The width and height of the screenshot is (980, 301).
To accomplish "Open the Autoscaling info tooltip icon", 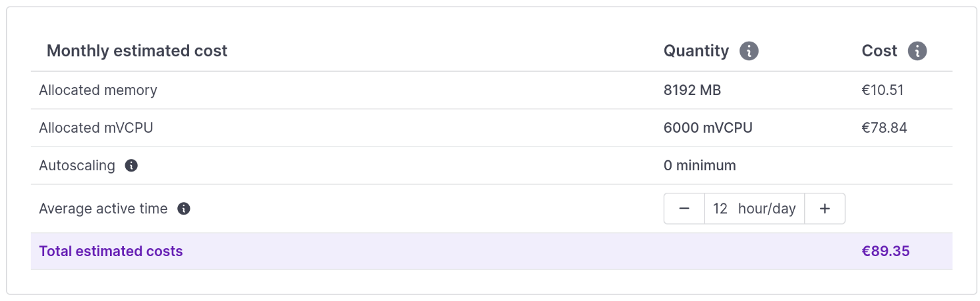I will tap(131, 166).
